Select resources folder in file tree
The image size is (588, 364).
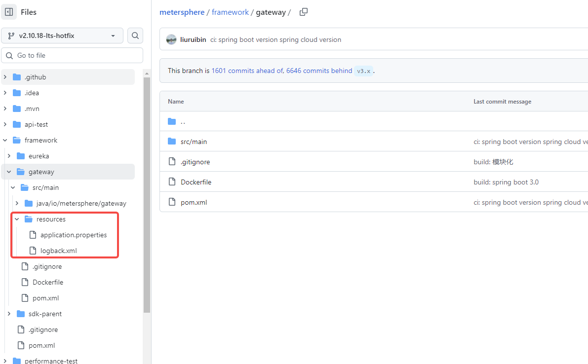coord(51,219)
